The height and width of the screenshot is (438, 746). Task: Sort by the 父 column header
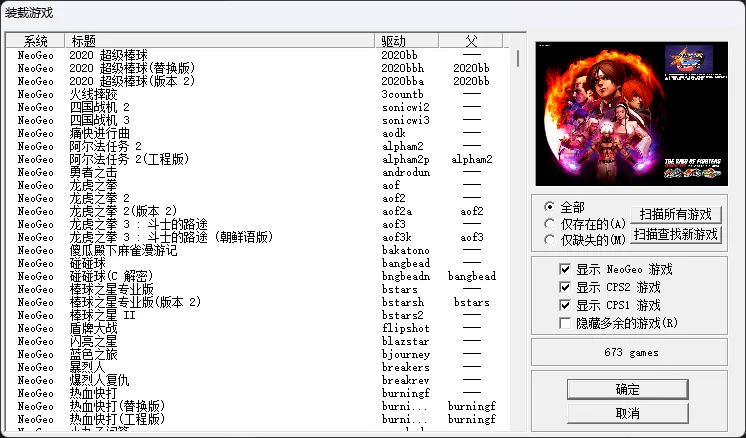click(471, 41)
